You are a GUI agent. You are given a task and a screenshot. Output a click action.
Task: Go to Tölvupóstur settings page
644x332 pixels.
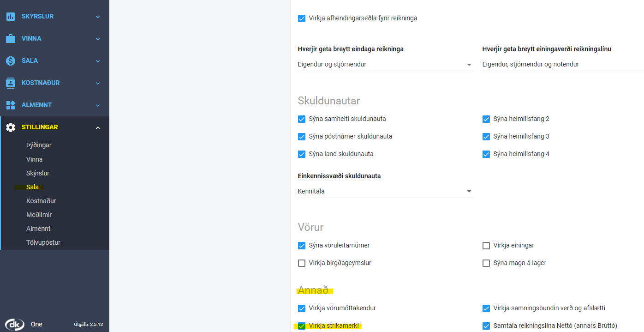tap(43, 242)
